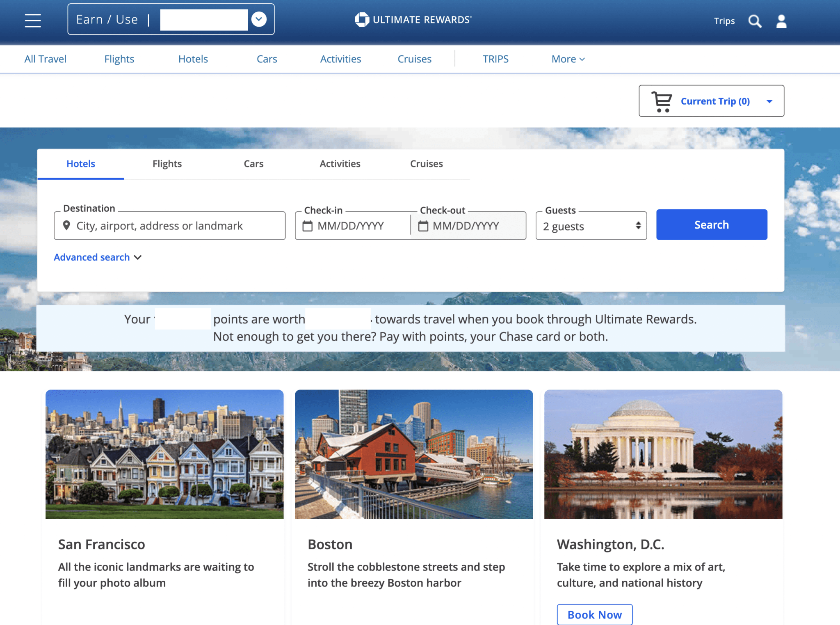Open the account profile icon
The width and height of the screenshot is (840, 625).
781,21
